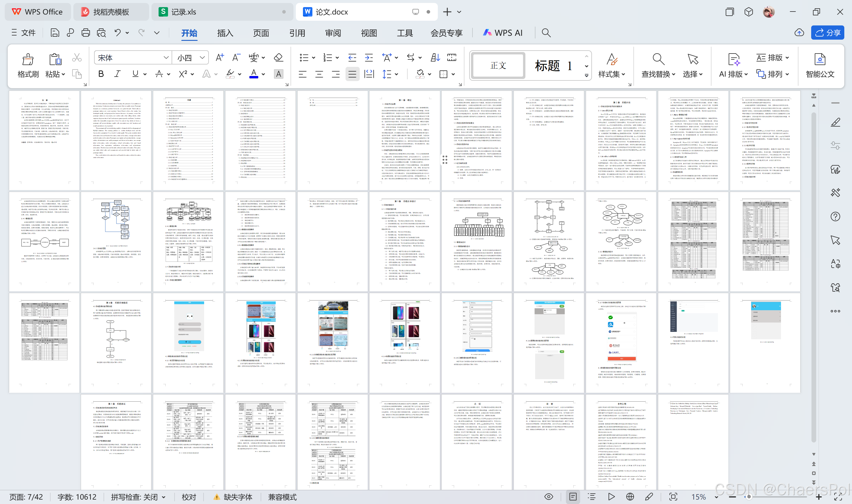Expand the Paste (粘贴) dropdown arrow
The height and width of the screenshot is (504, 852).
point(64,74)
